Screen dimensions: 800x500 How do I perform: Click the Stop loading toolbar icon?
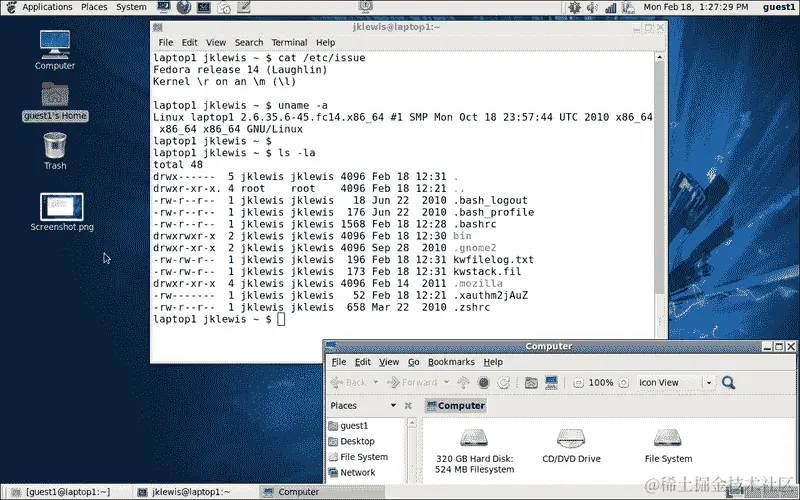(484, 382)
